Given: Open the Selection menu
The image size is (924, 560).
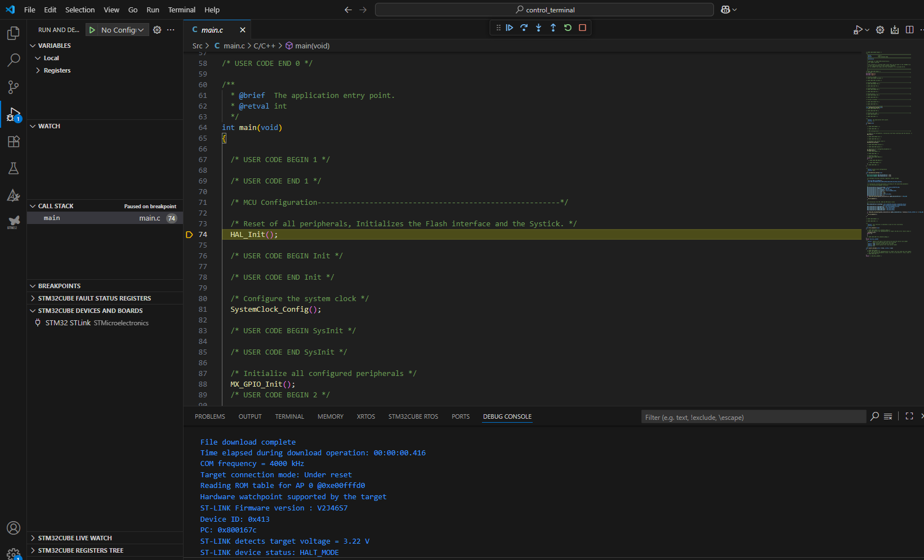Looking at the screenshot, I should pyautogui.click(x=80, y=10).
